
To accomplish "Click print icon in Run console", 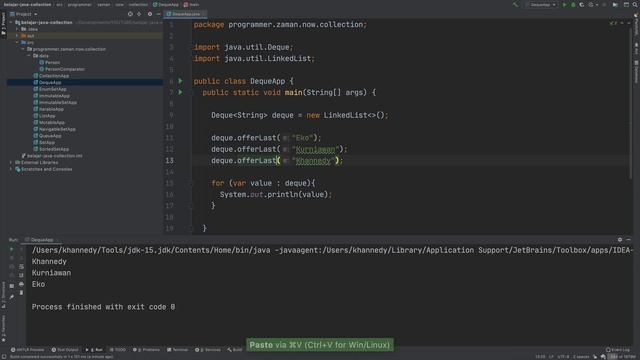I will click(x=21, y=284).
